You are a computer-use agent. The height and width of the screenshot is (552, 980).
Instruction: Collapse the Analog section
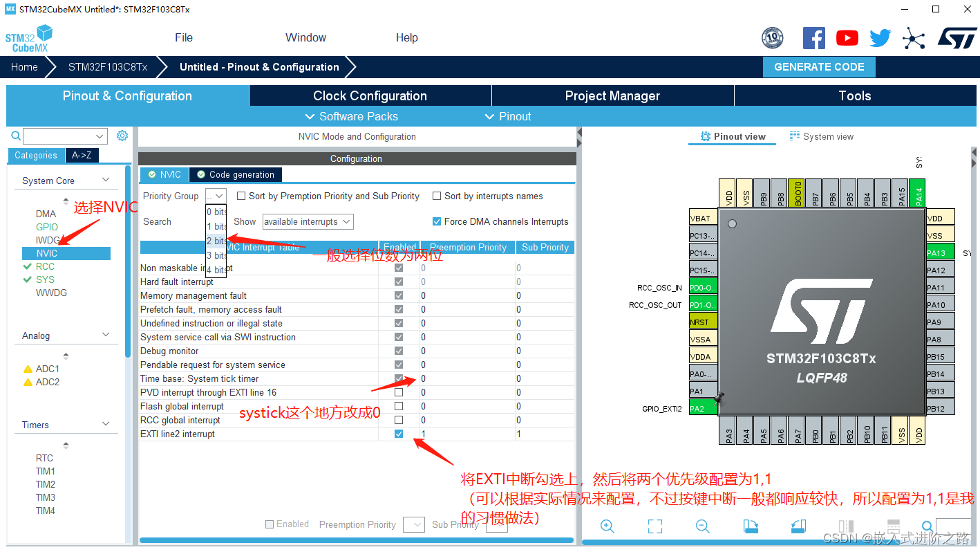(106, 335)
